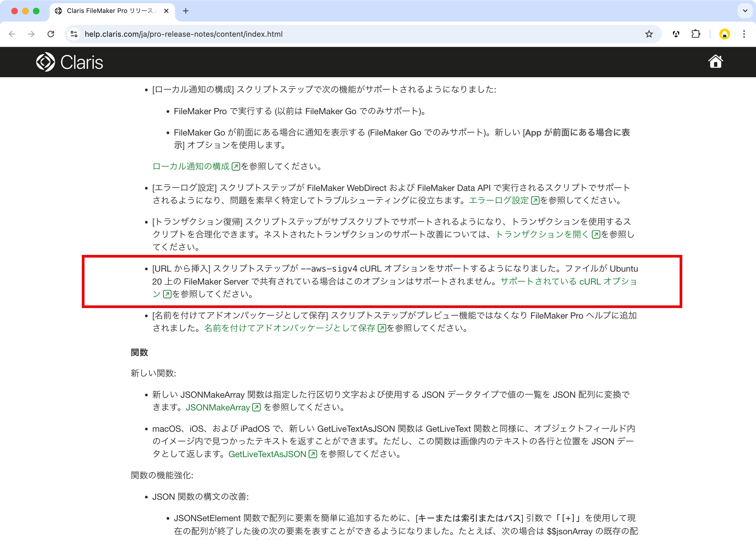Select the Claris FileMaker Pro release notes tab

[112, 11]
